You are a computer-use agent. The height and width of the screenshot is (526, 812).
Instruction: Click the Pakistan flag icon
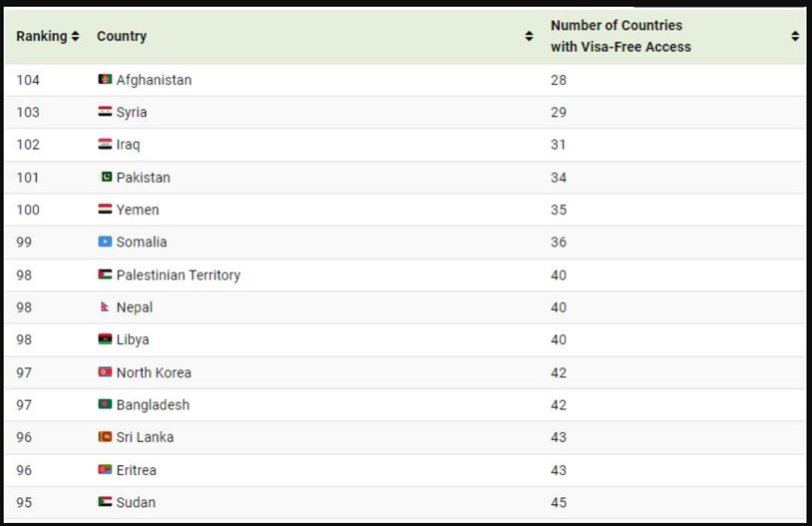pos(106,177)
